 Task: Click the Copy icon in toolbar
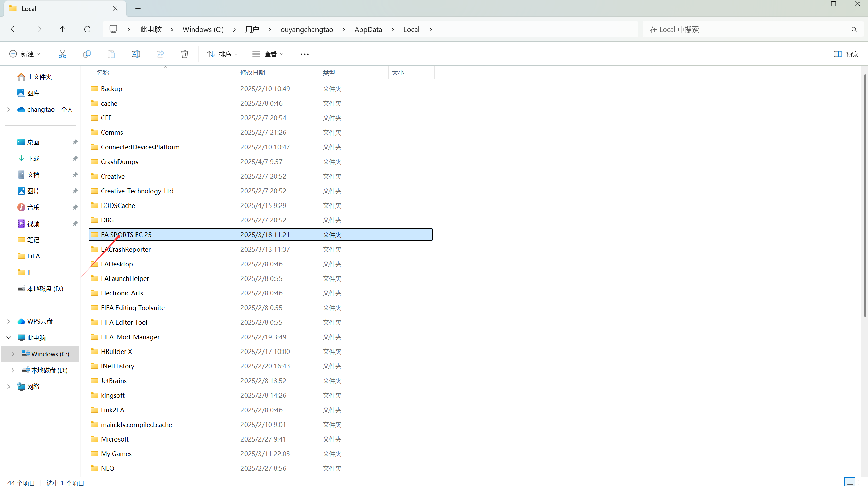point(87,54)
